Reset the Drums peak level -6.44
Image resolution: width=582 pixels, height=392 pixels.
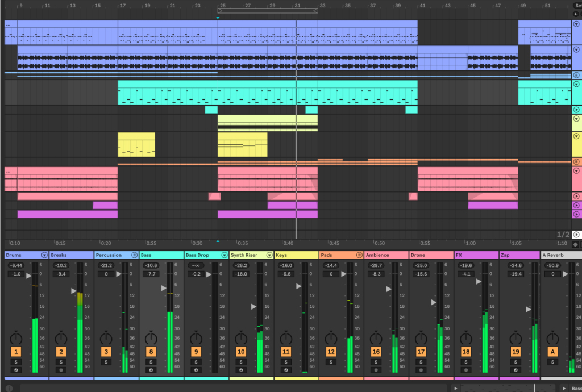click(16, 265)
